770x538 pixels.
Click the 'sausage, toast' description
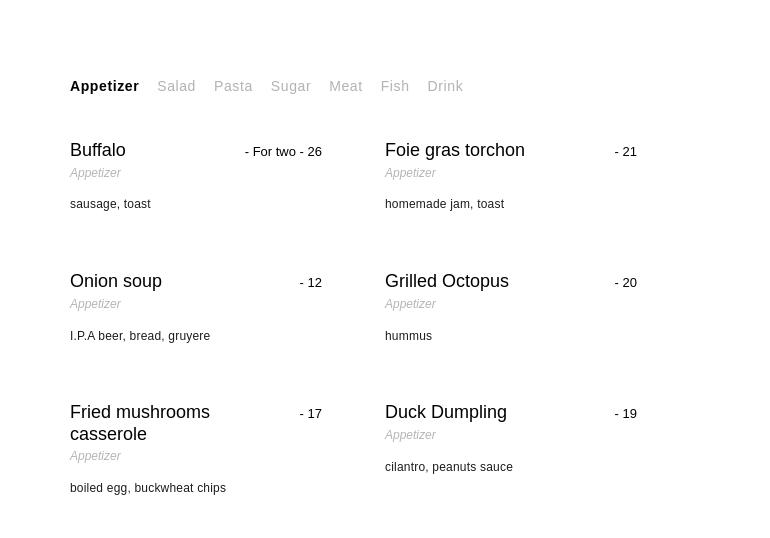point(110,204)
